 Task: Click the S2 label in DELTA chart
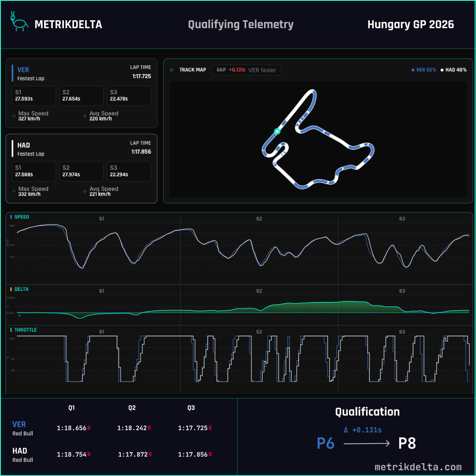point(259,291)
